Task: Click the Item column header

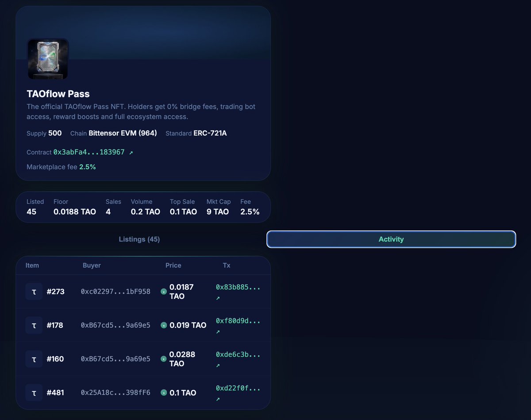Action: 32,266
